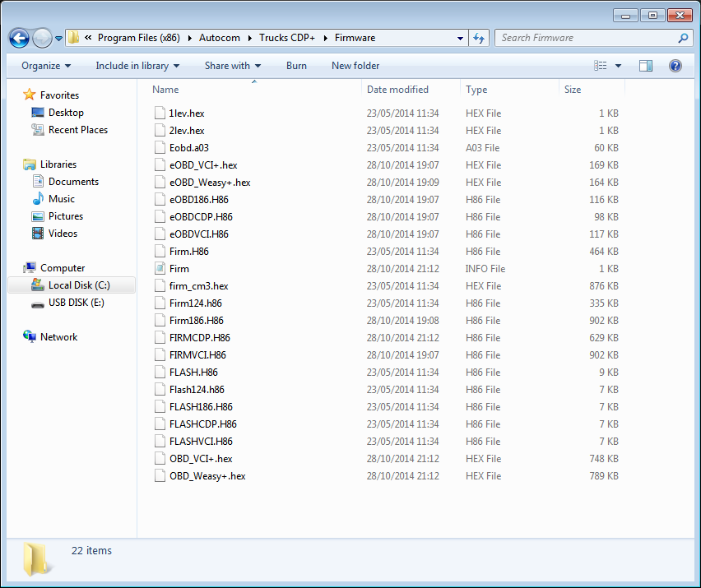Open the Organize menu
Viewport: 701px width, 588px height.
46,66
